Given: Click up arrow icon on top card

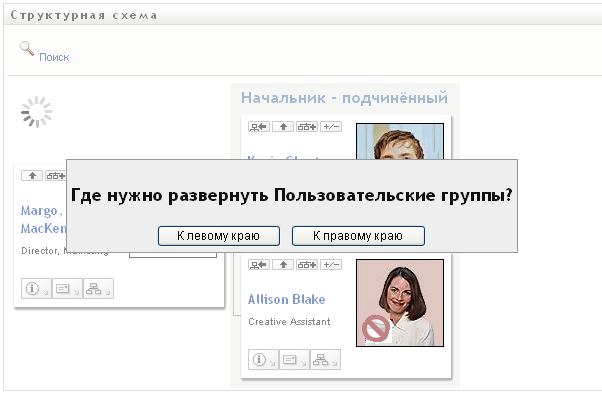Looking at the screenshot, I should pyautogui.click(x=283, y=127).
